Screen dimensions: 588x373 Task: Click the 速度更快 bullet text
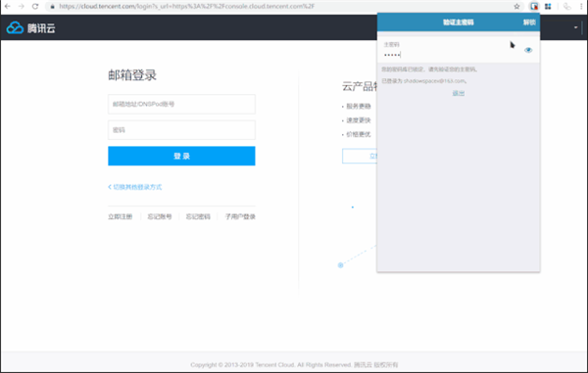(x=359, y=120)
